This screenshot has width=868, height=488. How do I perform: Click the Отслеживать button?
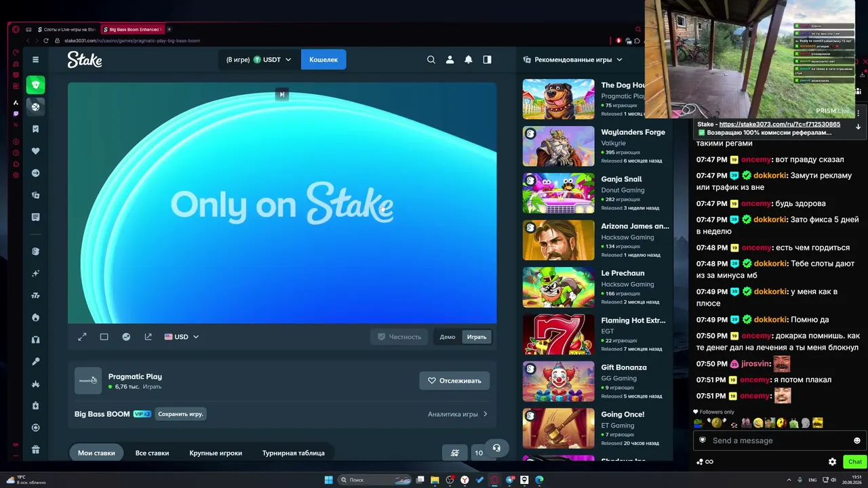coord(454,381)
